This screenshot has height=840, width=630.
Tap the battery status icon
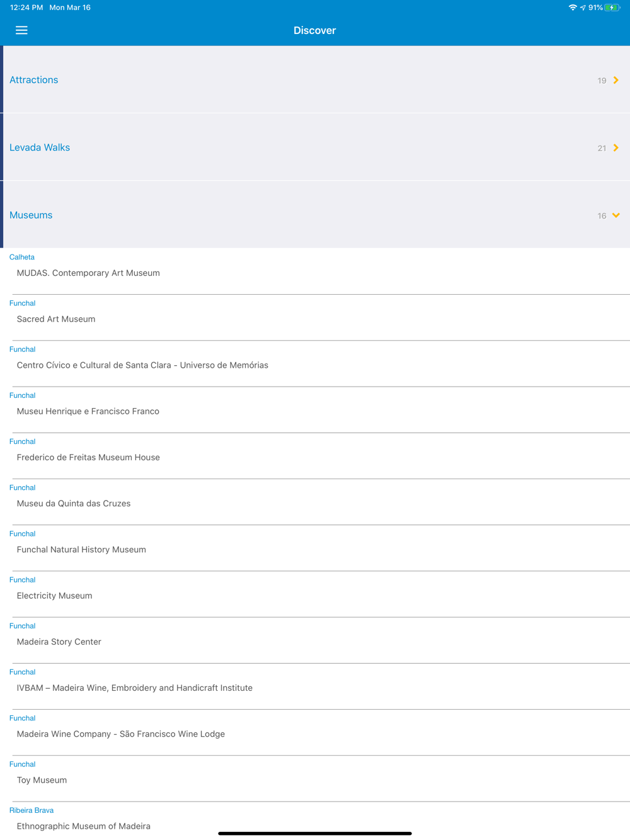click(612, 8)
